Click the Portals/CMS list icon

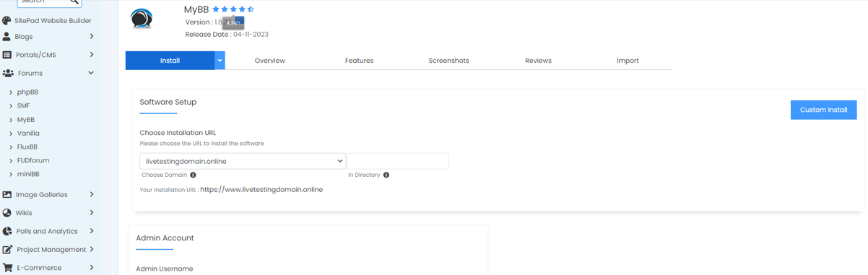6,55
